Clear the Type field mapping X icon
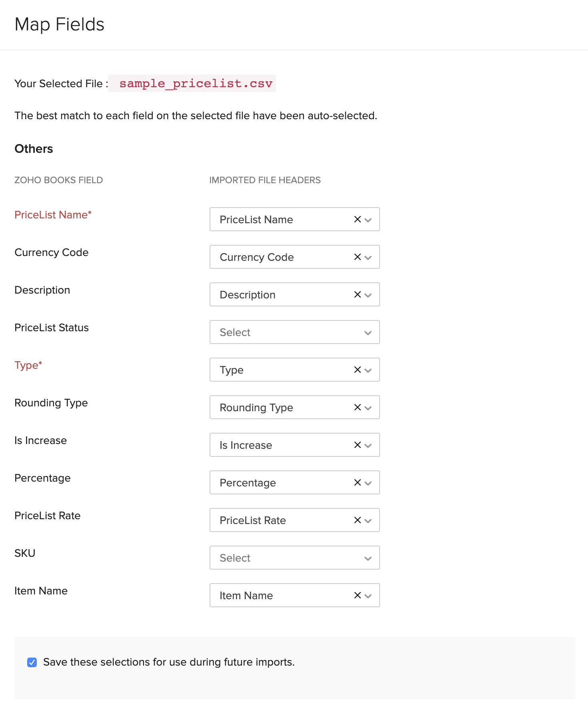 point(358,370)
